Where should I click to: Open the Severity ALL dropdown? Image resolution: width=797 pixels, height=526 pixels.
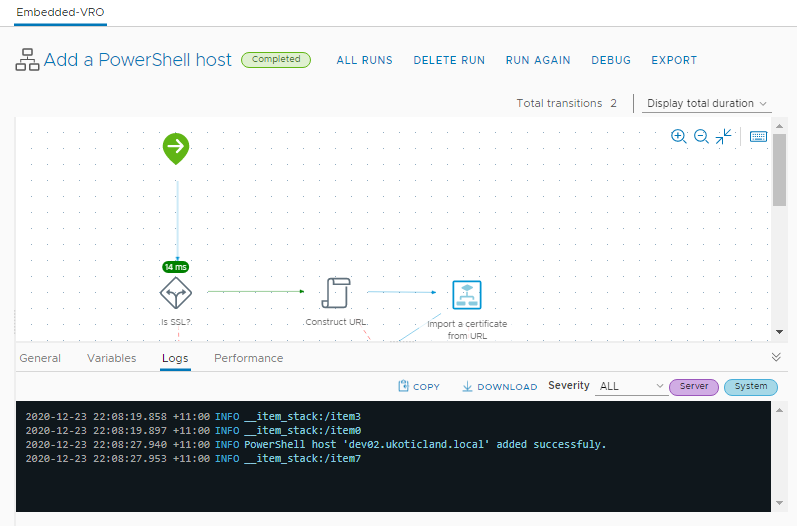pyautogui.click(x=631, y=386)
